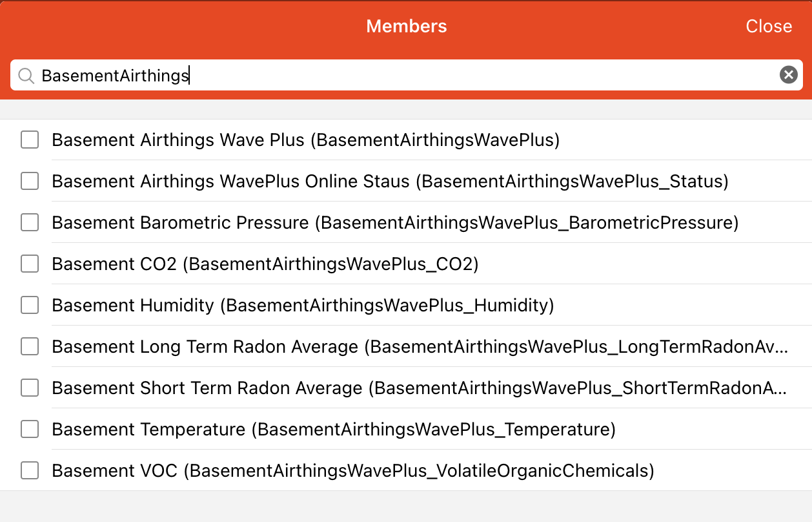Click the Basement Temperature item text
The width and height of the screenshot is (812, 522).
[x=333, y=429]
